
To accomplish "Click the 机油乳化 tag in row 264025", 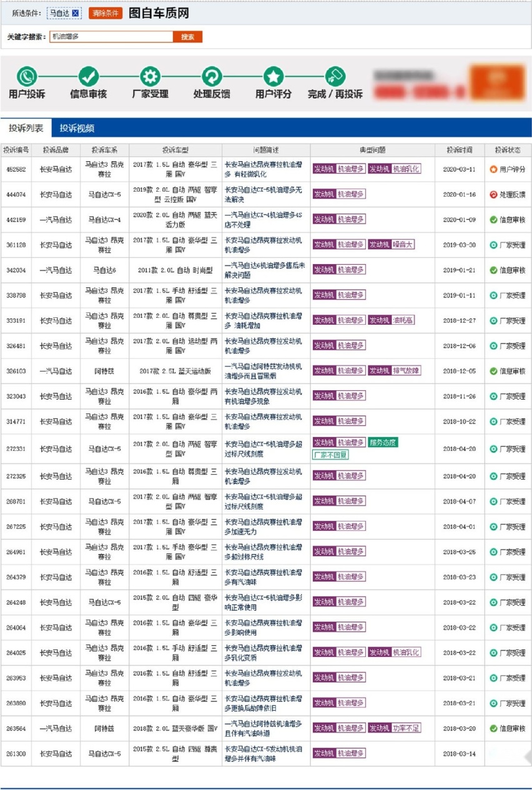I will point(406,652).
